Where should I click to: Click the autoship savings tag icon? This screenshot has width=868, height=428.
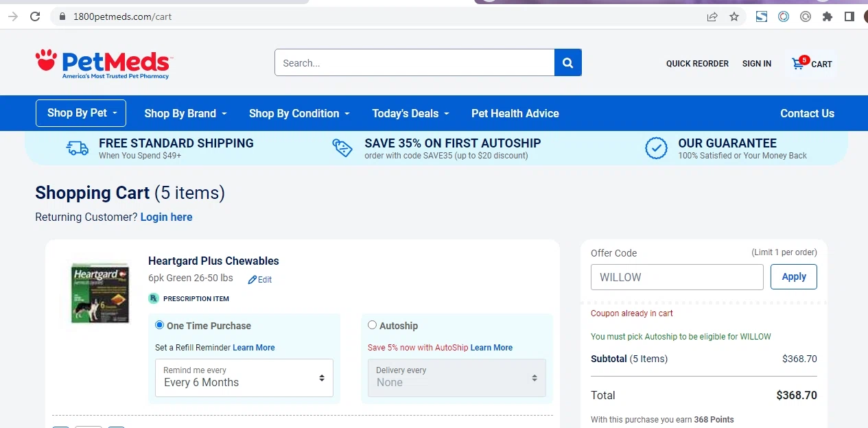pyautogui.click(x=342, y=148)
